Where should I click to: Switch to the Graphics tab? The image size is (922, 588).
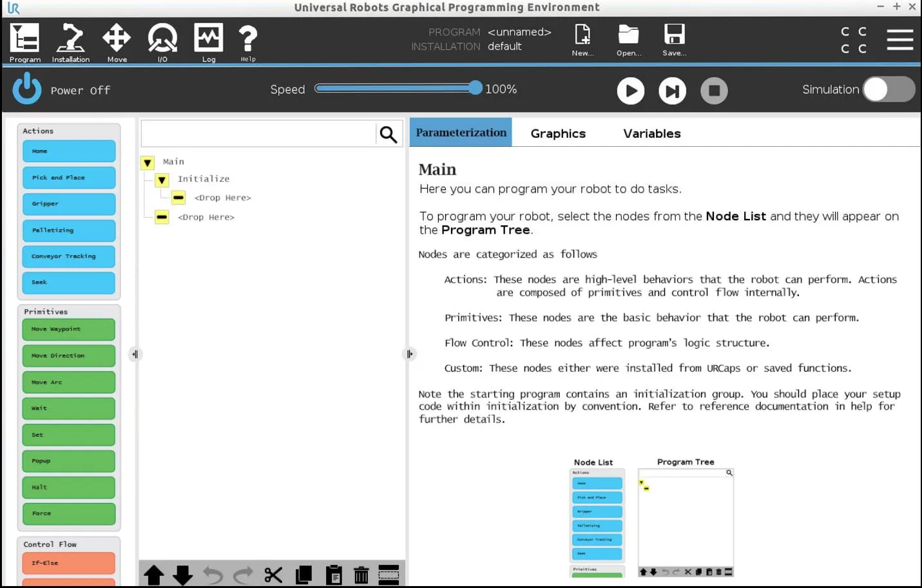coord(558,133)
